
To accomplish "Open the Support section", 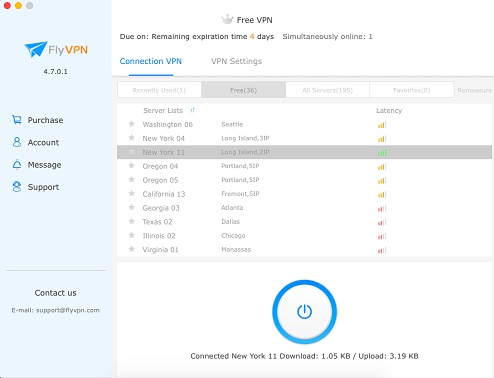I will tap(43, 187).
